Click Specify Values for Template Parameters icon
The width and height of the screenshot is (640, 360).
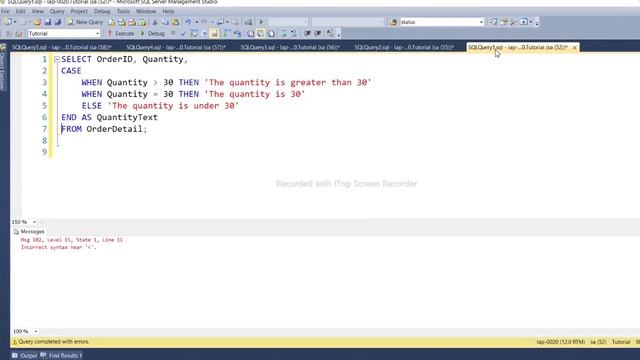(x=330, y=33)
